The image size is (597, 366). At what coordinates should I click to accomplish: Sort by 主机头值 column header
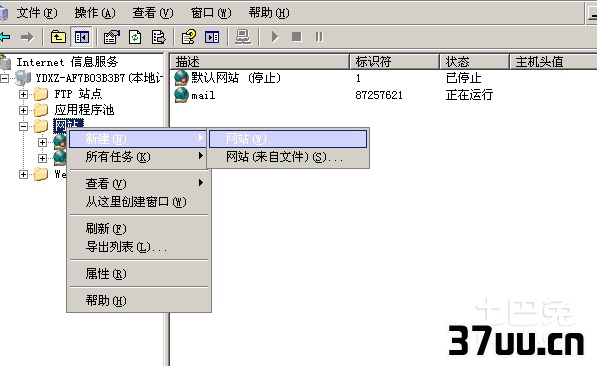(x=553, y=62)
